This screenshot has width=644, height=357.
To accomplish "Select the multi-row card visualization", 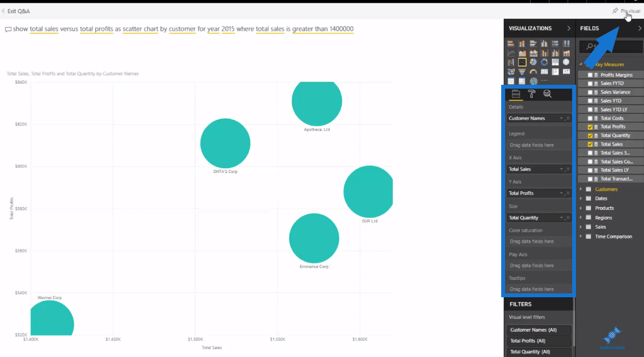I will [555, 72].
